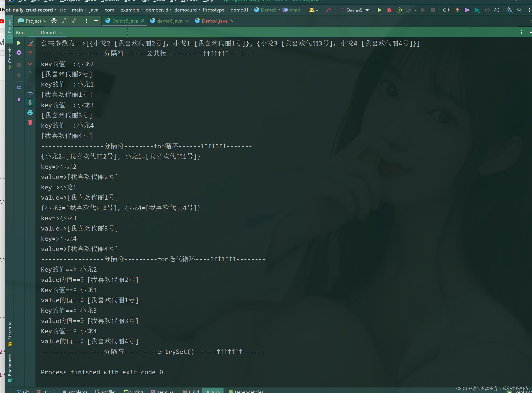The width and height of the screenshot is (532, 393).
Task: Rerun Demo5 using green console arrow
Action: 19,43
